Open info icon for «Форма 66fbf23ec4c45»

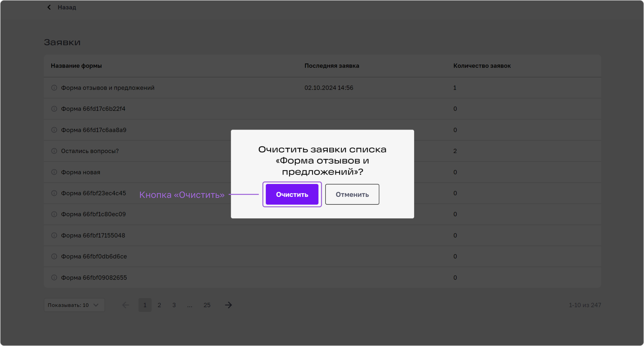click(54, 193)
